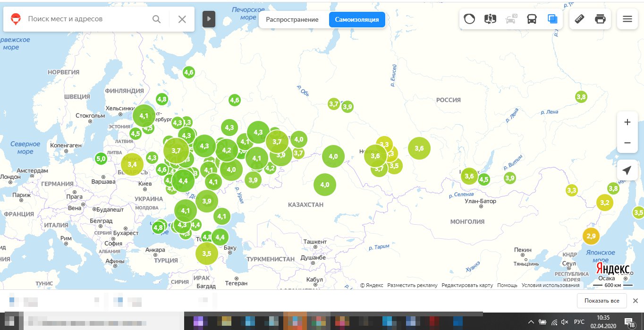Click the КАЗАХСТАН country label
The height and width of the screenshot is (330, 644).
pos(306,205)
